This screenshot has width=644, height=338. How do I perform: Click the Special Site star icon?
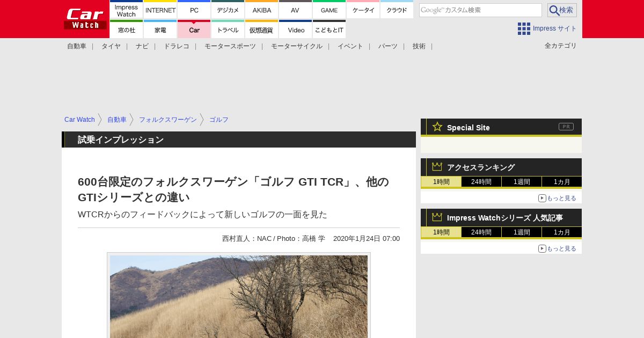pos(437,127)
